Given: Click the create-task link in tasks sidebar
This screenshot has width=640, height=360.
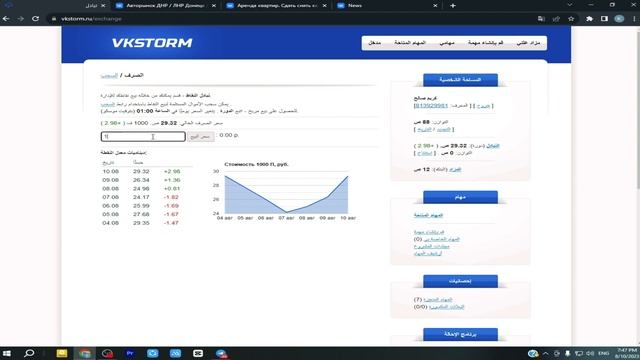Looking at the screenshot, I should tap(429, 232).
